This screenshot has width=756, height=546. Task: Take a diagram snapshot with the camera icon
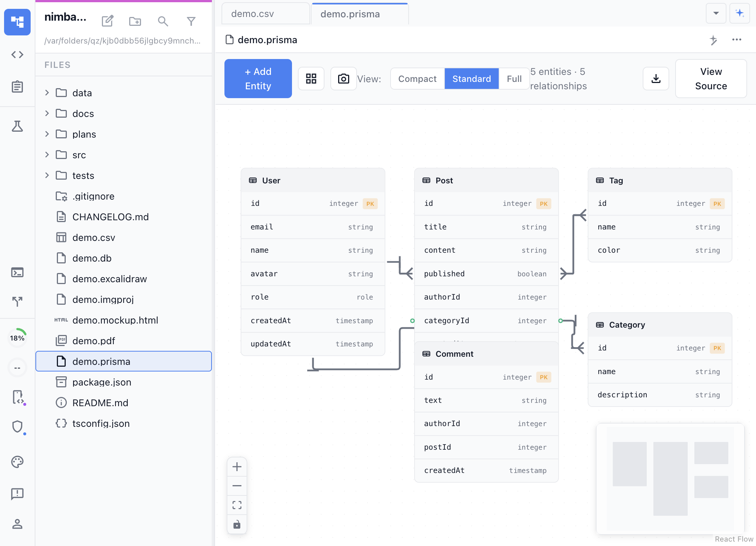343,79
